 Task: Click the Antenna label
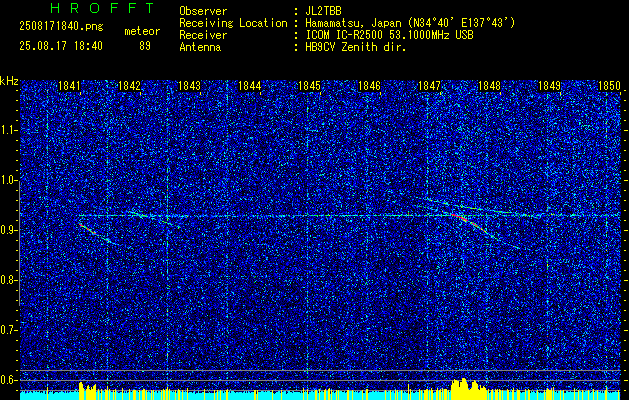coord(200,47)
